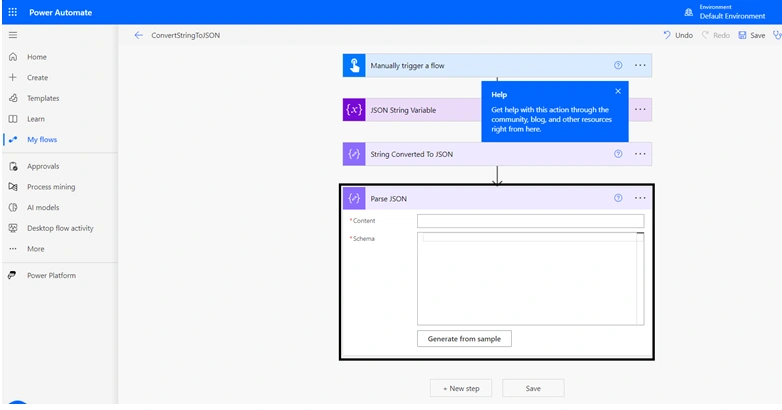Open more options for String Converted To JSON
This screenshot has height=410, width=782.
640,154
